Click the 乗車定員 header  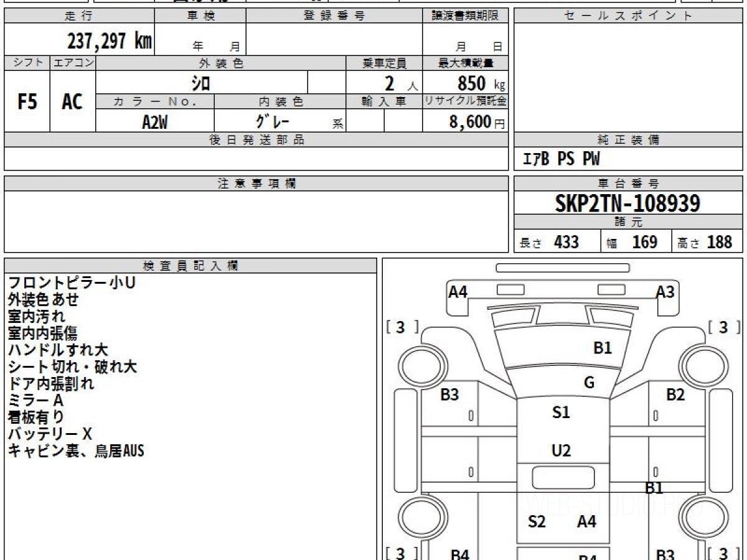pyautogui.click(x=384, y=63)
